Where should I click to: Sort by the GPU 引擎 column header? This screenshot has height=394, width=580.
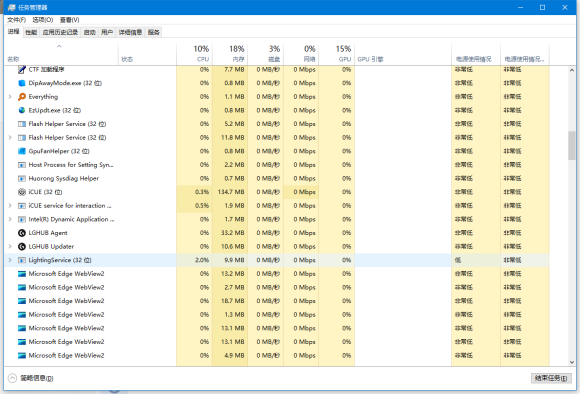point(403,54)
